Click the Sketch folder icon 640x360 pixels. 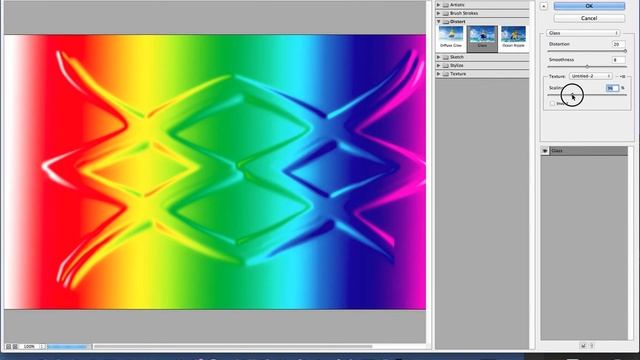[446, 57]
